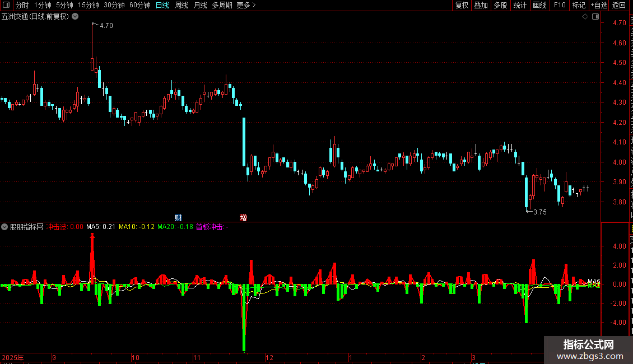The width and height of the screenshot is (633, 364).
Task: Click the MA20: -0.18 value label
Action: pyautogui.click(x=175, y=227)
